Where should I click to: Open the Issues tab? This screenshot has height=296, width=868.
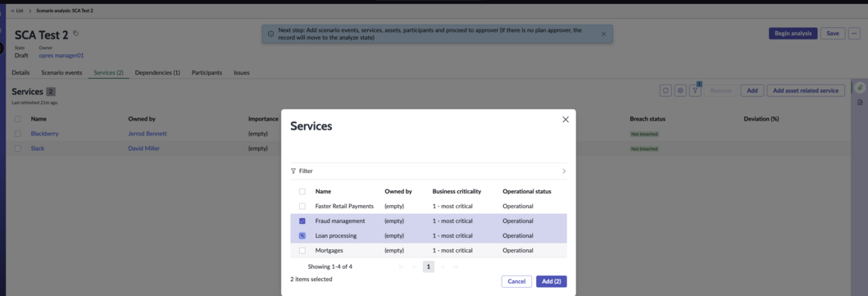point(241,72)
